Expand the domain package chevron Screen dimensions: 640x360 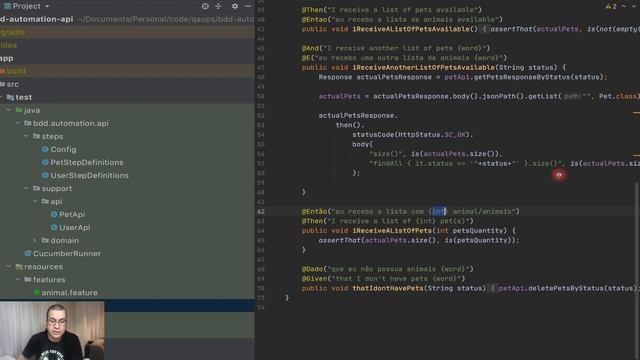click(35, 241)
